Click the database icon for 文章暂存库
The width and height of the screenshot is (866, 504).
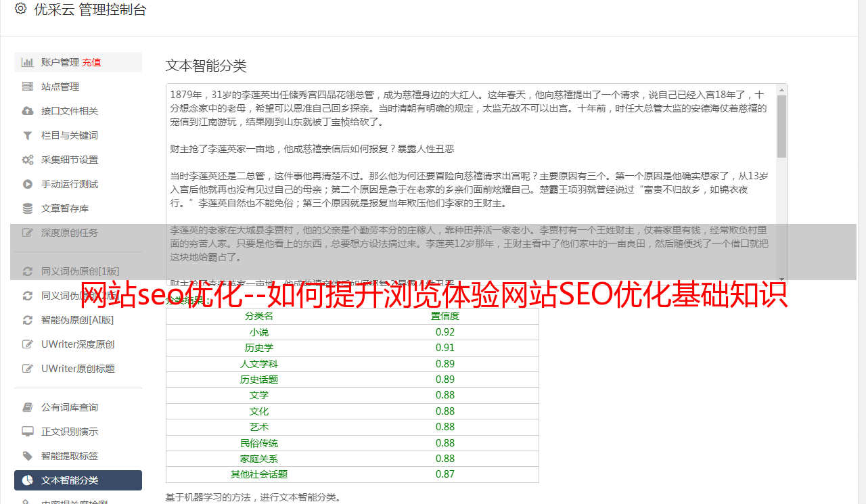tap(28, 208)
